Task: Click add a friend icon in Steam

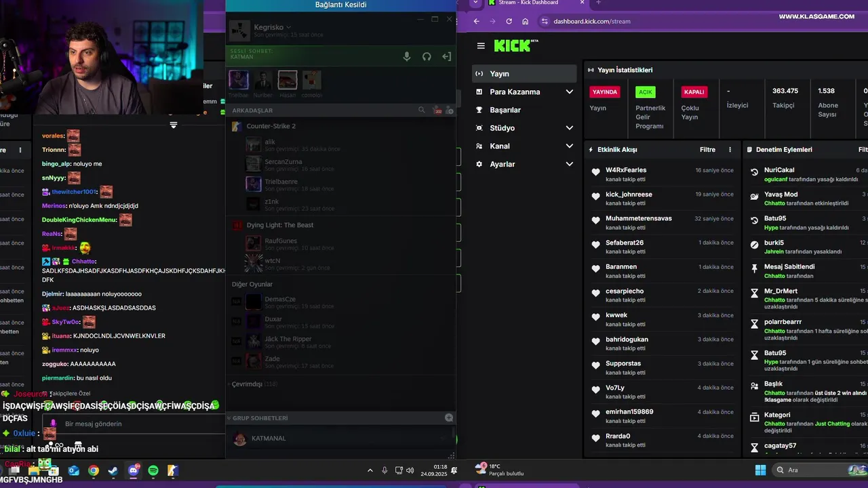Action: click(450, 110)
